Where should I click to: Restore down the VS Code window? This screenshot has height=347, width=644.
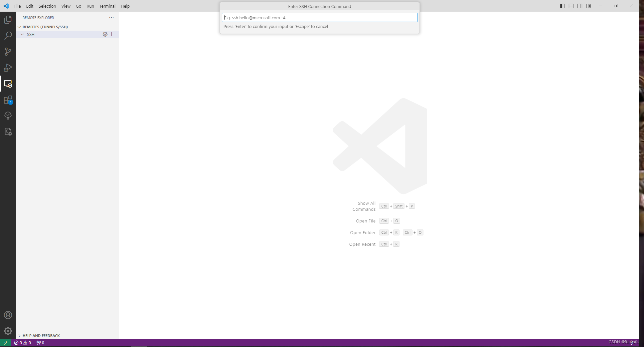click(x=616, y=6)
